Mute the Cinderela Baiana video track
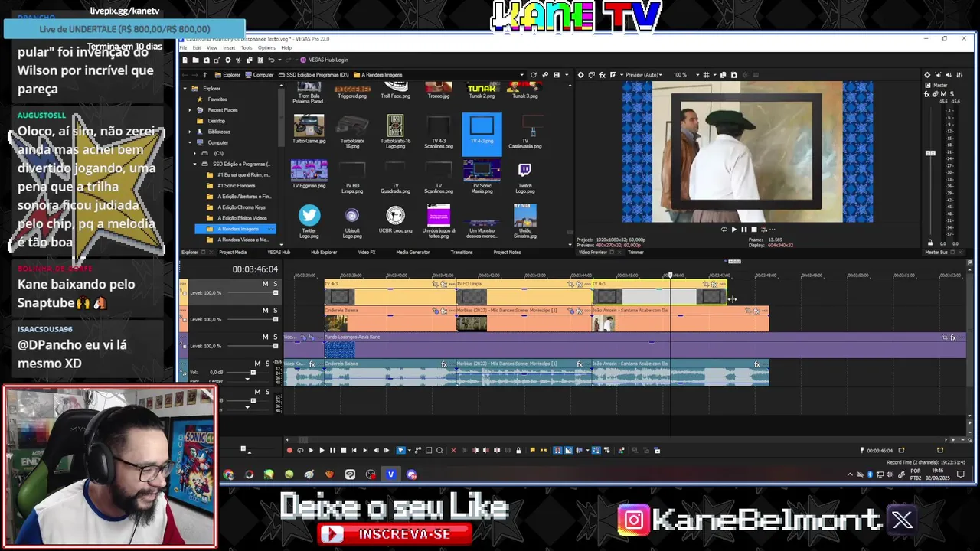Viewport: 980px width, 551px height. click(x=266, y=310)
